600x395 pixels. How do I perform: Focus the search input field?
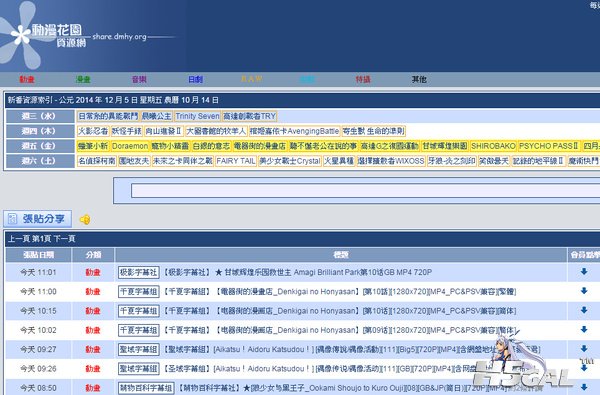click(365, 191)
